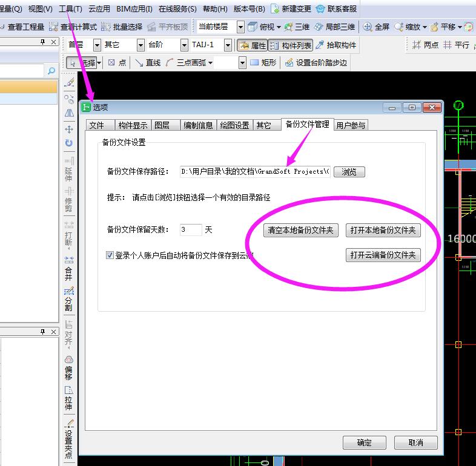Switch to the 用户参与 tab
The width and height of the screenshot is (476, 466).
tap(351, 125)
